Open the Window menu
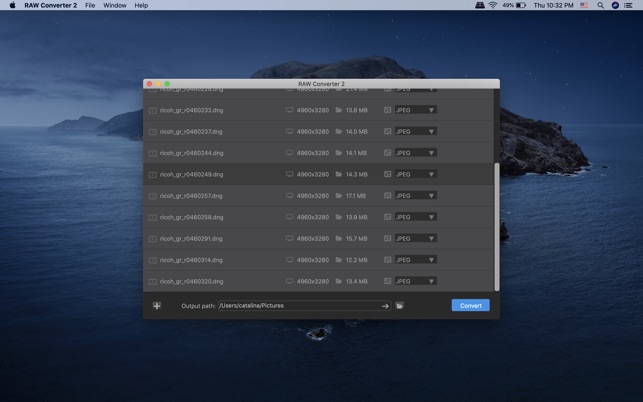The width and height of the screenshot is (643, 402). coord(115,5)
